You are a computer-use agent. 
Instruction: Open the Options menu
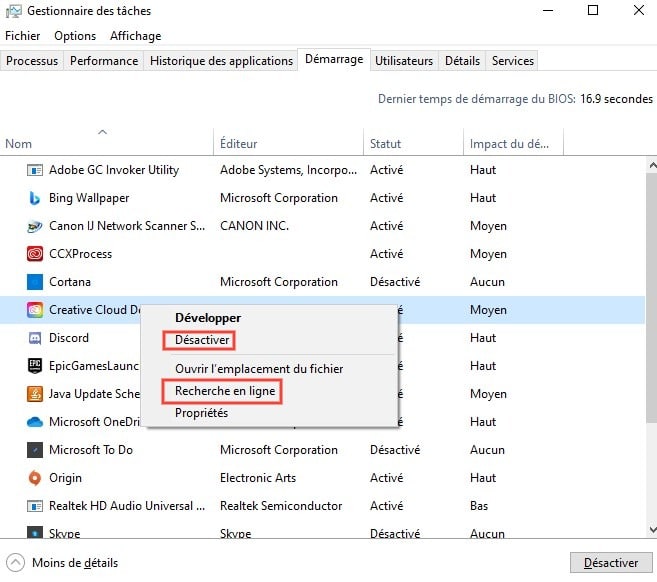(x=75, y=36)
